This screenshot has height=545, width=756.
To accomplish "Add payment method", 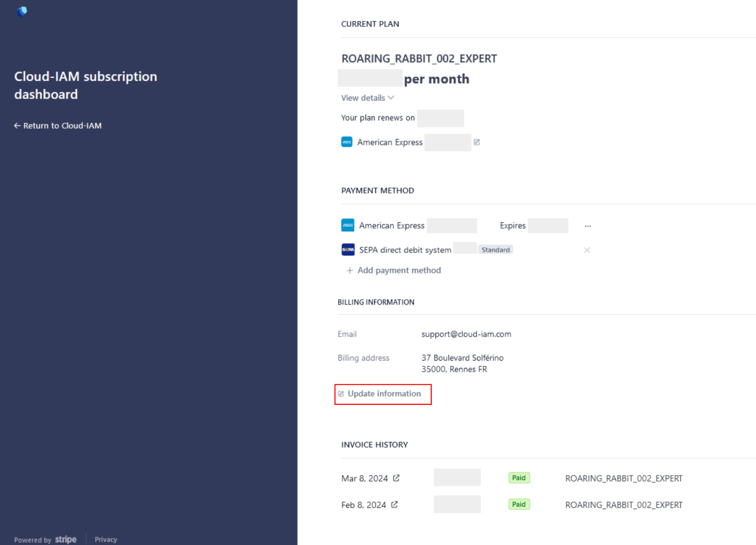I will (393, 270).
